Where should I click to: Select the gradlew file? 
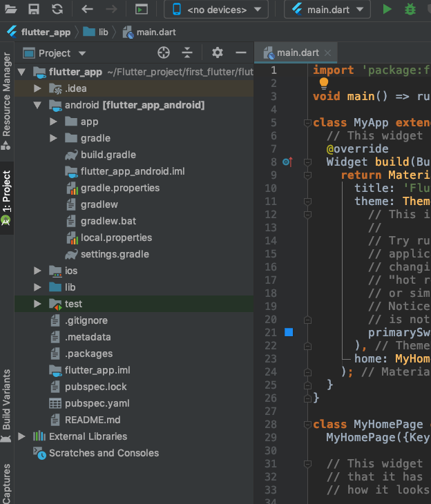[x=99, y=204]
